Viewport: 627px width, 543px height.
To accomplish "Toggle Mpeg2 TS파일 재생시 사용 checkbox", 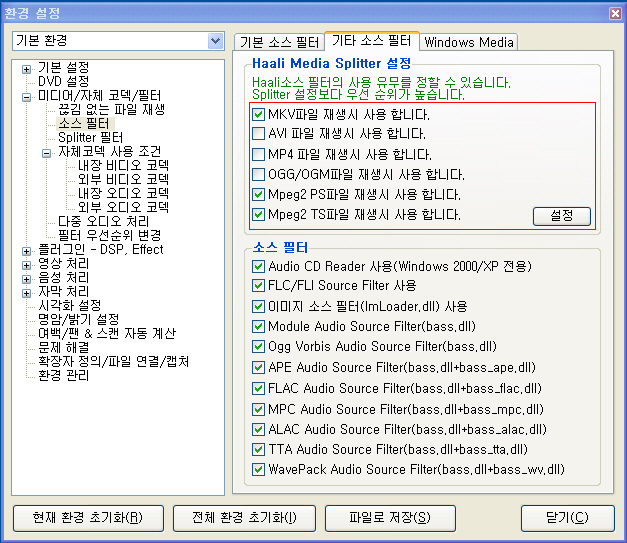I will point(258,214).
